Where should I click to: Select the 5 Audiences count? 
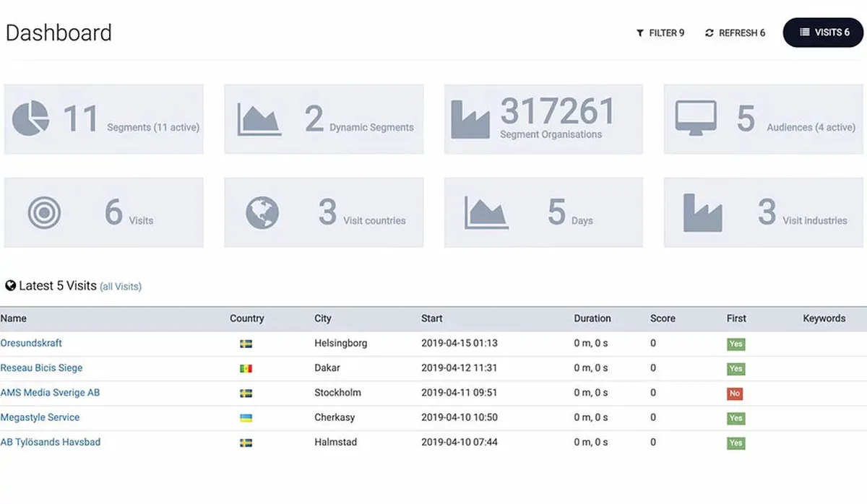click(x=746, y=118)
